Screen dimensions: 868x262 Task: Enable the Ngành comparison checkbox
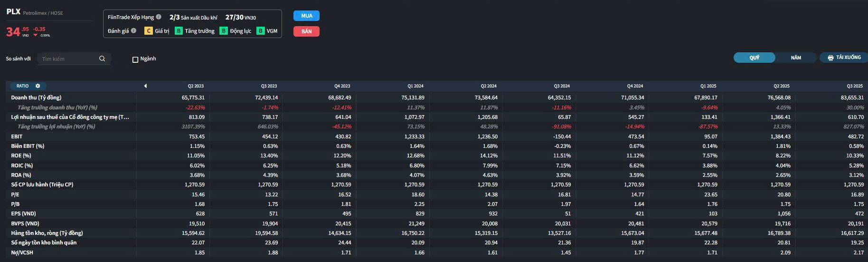[135, 59]
